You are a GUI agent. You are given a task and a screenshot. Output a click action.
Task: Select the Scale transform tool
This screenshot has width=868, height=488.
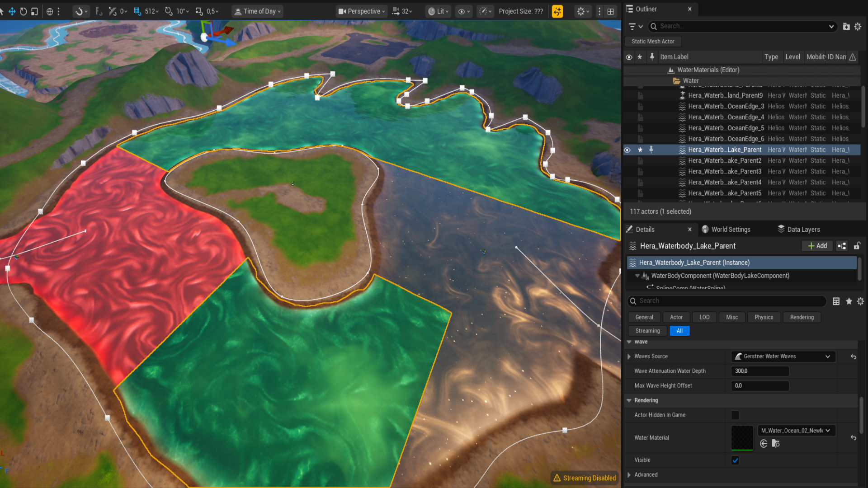[x=34, y=11]
